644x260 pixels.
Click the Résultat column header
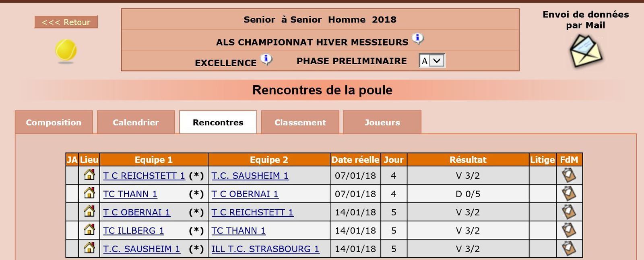(x=468, y=160)
